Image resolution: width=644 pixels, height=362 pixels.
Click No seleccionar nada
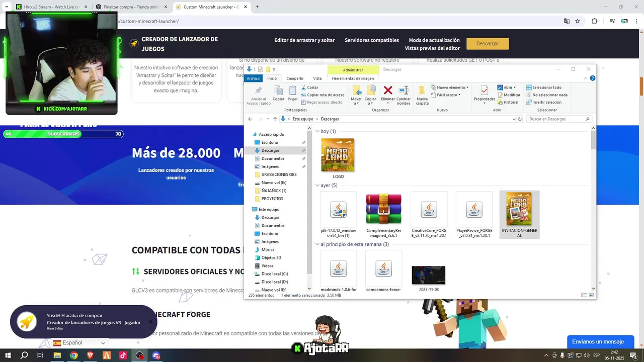(x=547, y=95)
